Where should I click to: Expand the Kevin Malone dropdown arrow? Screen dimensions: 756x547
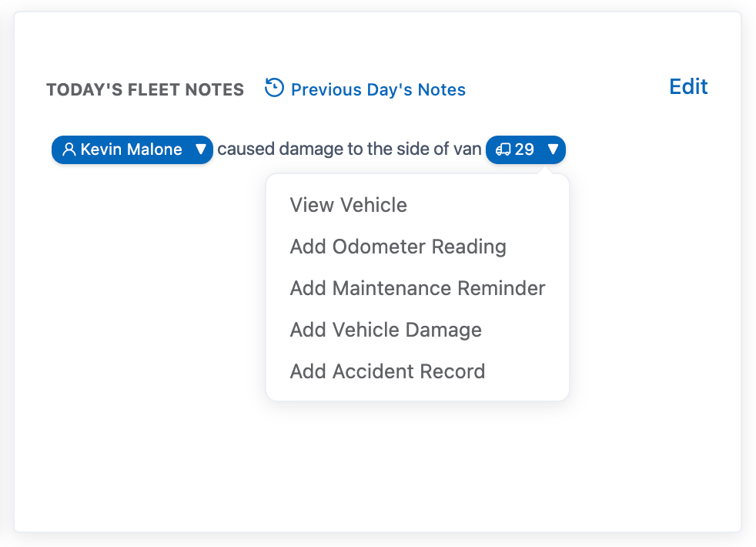point(200,149)
